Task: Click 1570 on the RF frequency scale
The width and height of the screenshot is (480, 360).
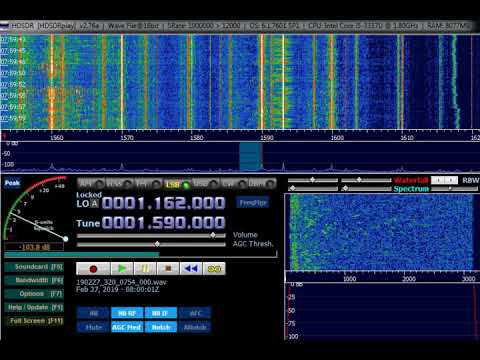Action: 127,138
